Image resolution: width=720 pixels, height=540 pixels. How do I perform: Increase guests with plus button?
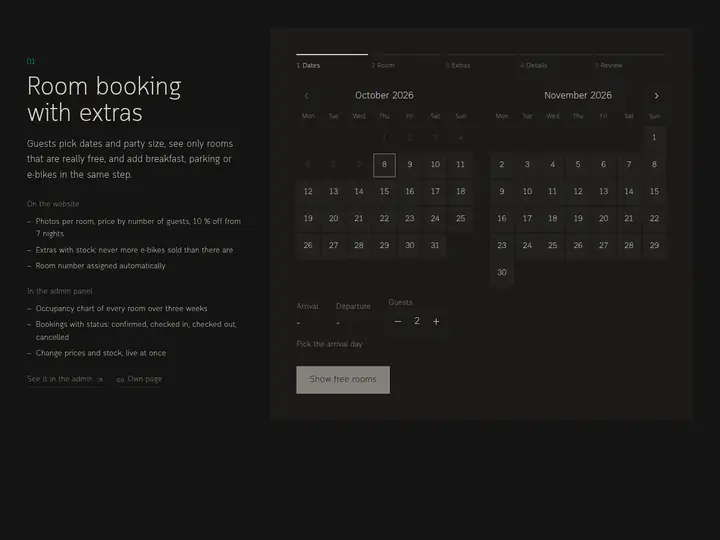coord(436,321)
